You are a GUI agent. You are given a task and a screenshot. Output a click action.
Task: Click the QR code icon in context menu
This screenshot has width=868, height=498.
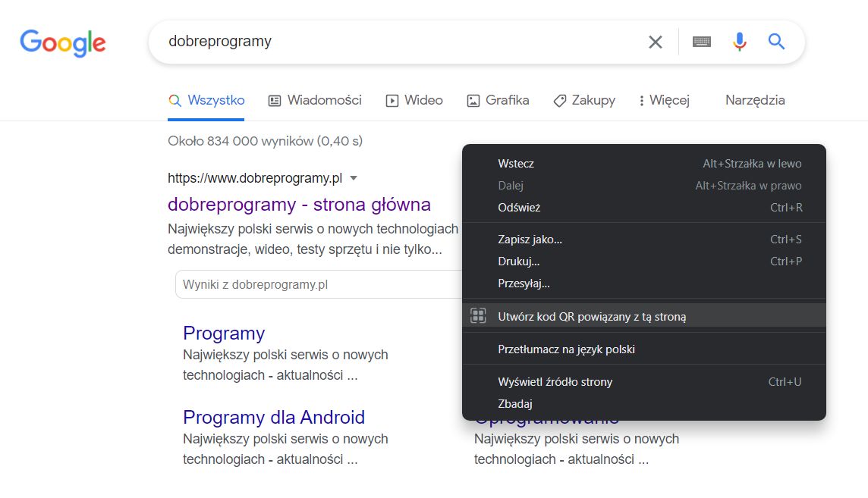[x=478, y=316]
